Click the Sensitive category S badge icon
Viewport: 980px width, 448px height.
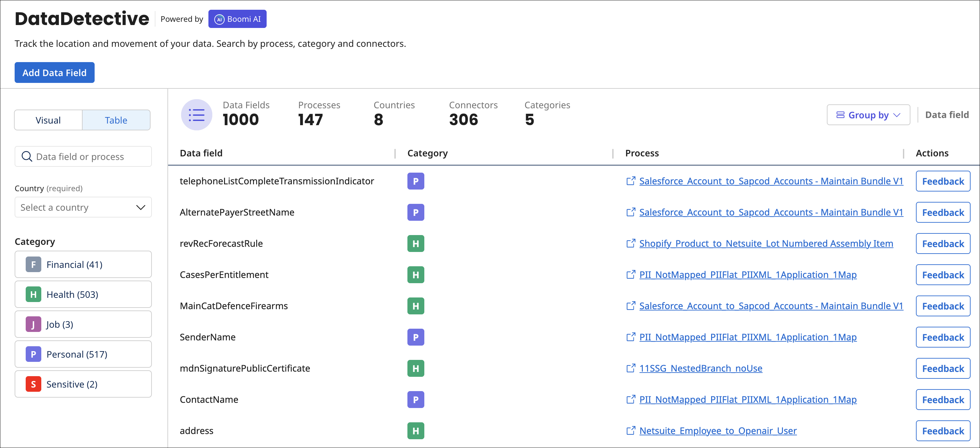click(x=33, y=384)
